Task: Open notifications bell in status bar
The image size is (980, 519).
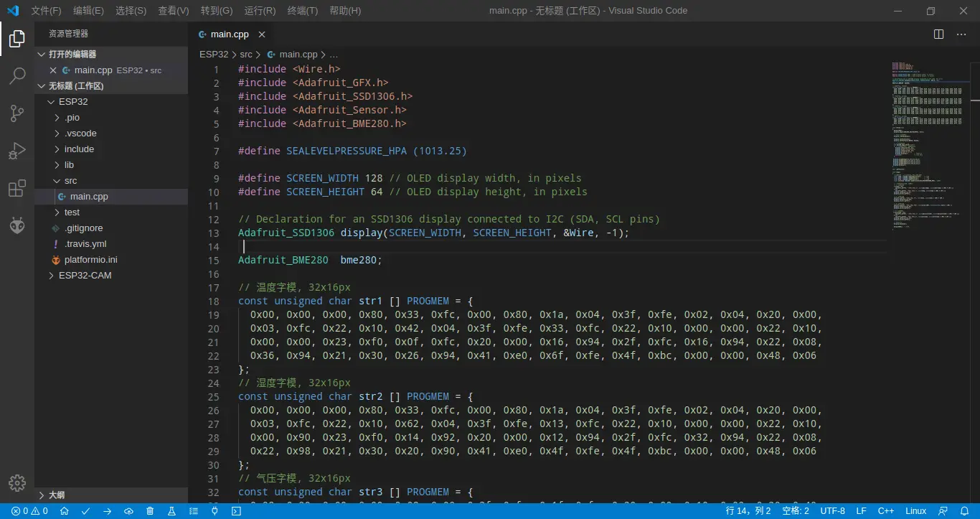Action: 965,511
